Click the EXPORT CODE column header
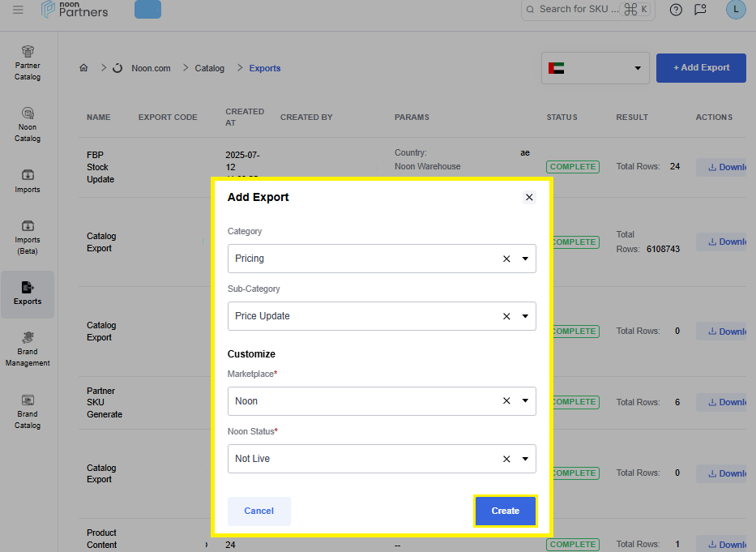Image resolution: width=756 pixels, height=552 pixels. (x=168, y=118)
